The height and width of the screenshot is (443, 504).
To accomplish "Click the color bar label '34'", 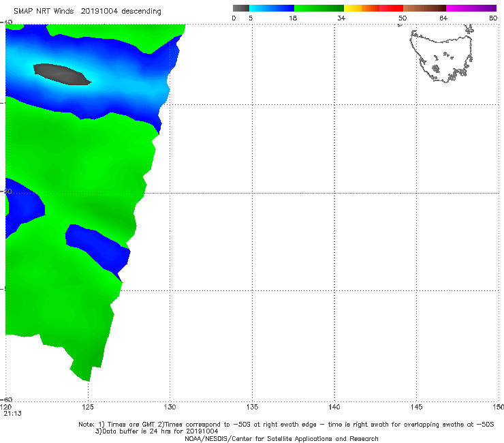I will 341,18.
